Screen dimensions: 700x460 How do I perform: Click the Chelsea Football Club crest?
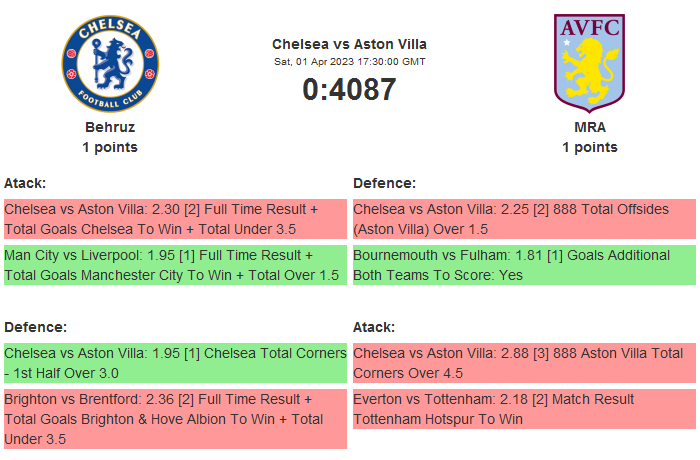(110, 62)
